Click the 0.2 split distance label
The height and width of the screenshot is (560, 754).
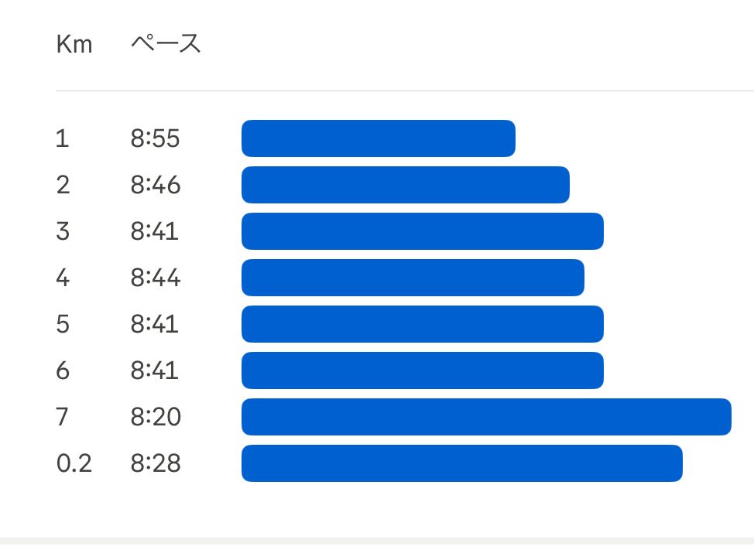click(x=74, y=463)
